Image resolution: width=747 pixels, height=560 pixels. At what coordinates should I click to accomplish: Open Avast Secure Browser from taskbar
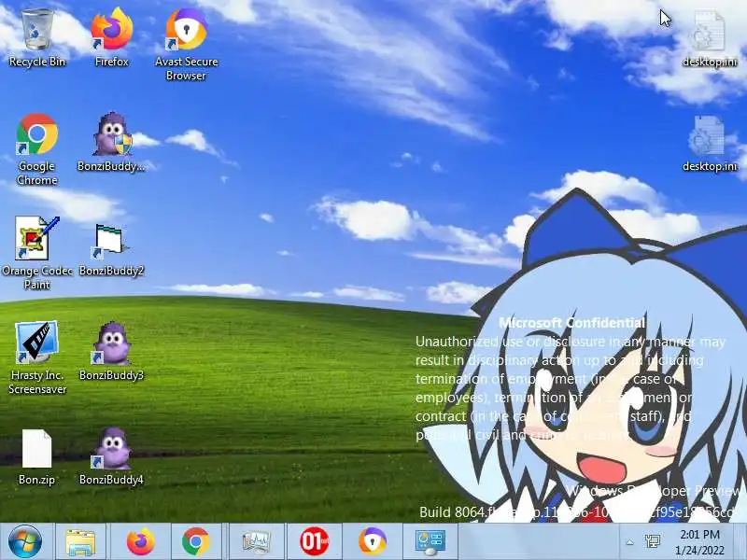[373, 542]
